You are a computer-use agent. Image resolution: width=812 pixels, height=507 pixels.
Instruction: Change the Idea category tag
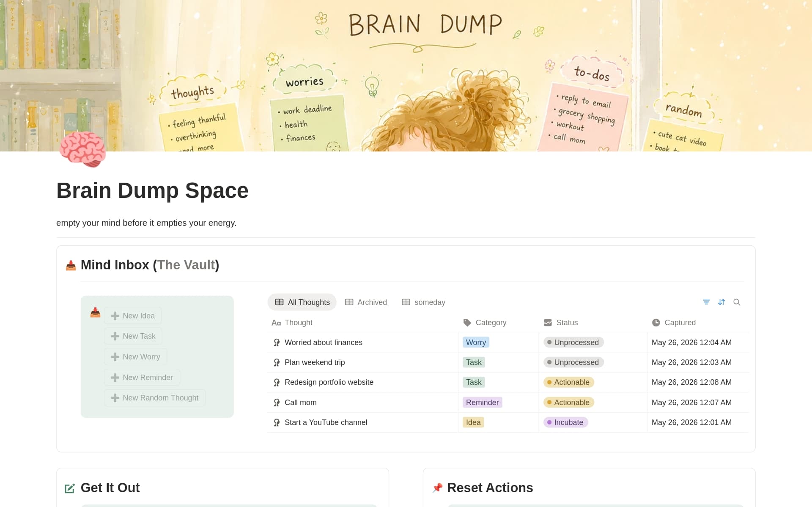pos(473,422)
